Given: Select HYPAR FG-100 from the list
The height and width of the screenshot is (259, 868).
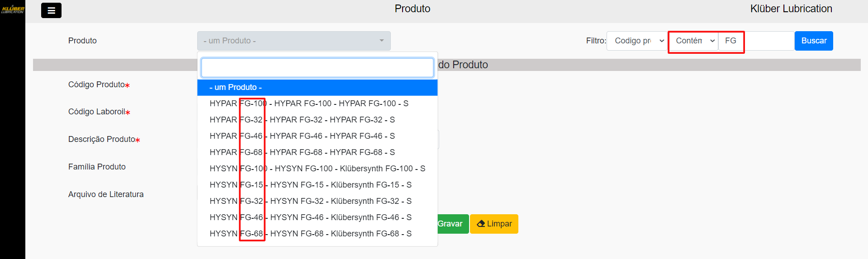Looking at the screenshot, I should [x=309, y=104].
